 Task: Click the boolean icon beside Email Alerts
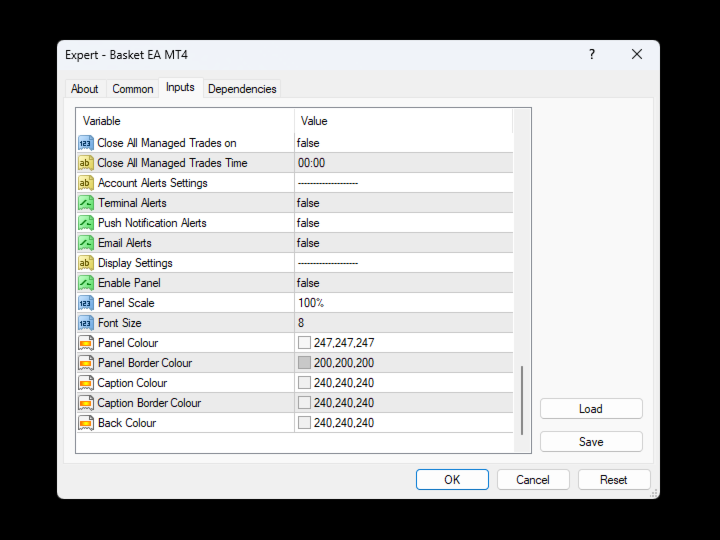point(86,243)
